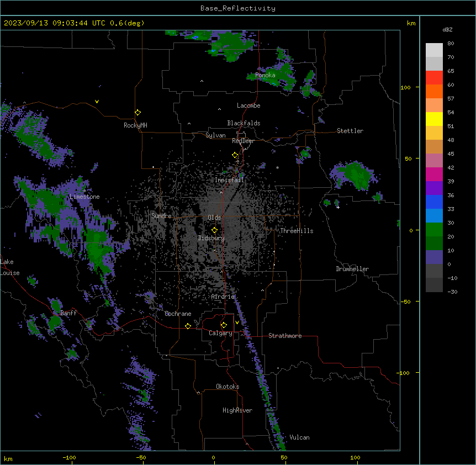Click the ThreeHills label
The width and height of the screenshot is (476, 465).
(297, 231)
